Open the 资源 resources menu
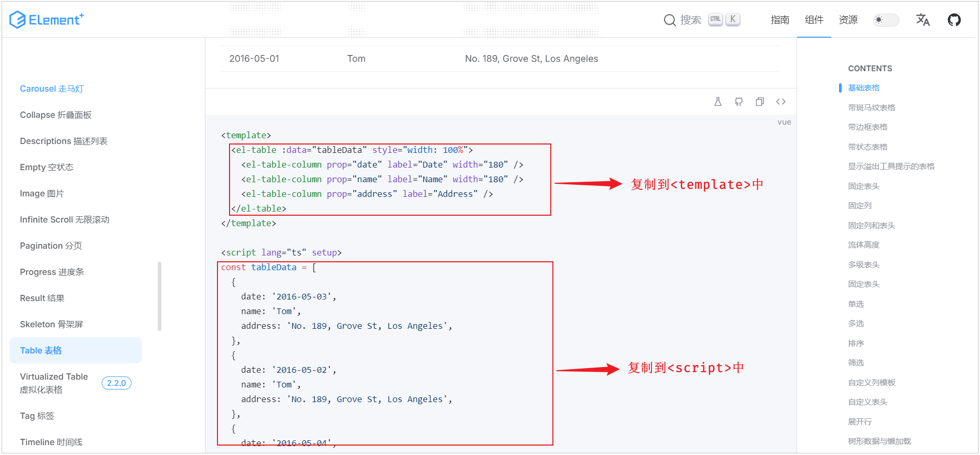Viewport: 980px width, 455px height. click(x=847, y=20)
